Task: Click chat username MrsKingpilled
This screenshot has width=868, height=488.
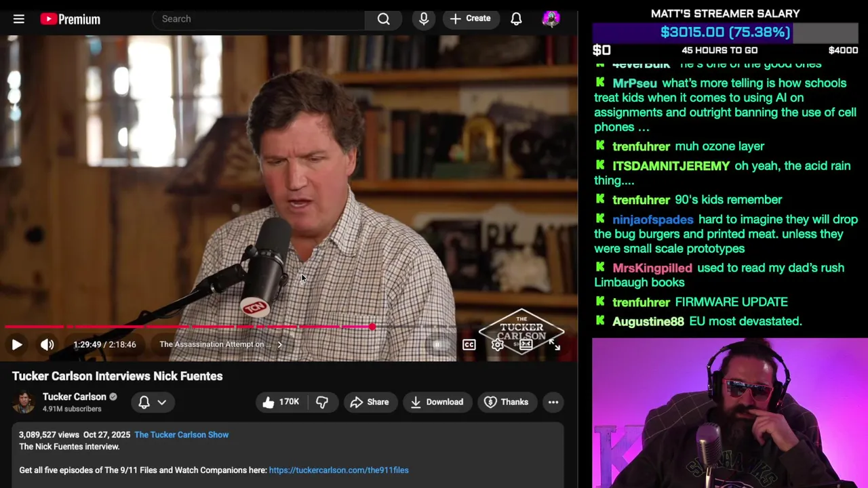Action: [652, 268]
